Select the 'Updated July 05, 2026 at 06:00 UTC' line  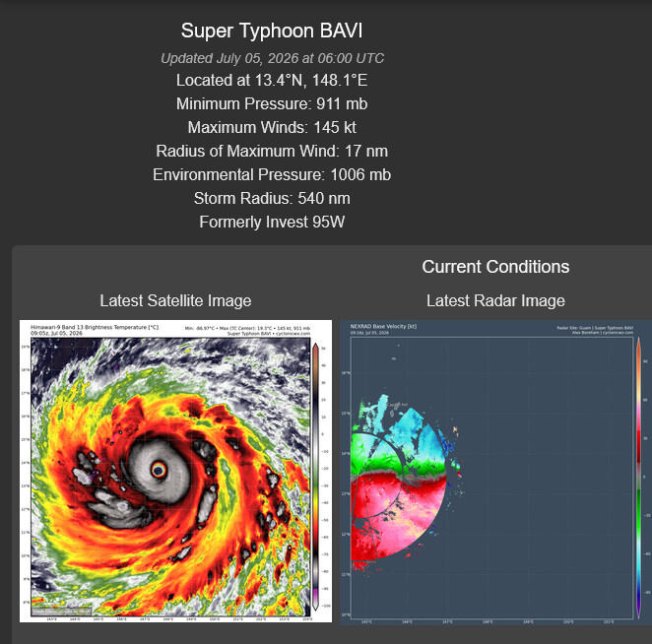coord(272,58)
